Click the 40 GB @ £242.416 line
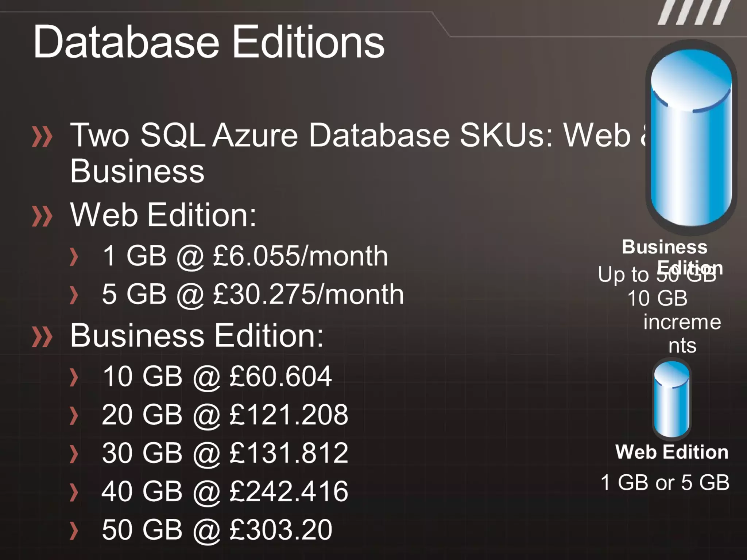The width and height of the screenshot is (747, 560). (225, 491)
